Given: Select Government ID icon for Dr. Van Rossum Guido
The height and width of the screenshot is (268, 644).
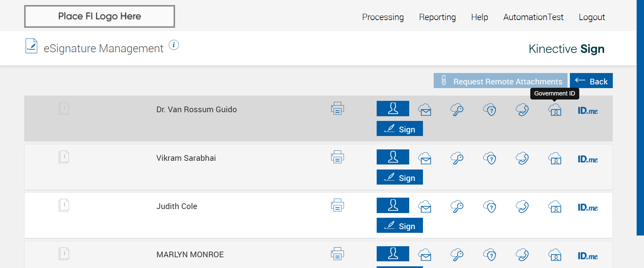Looking at the screenshot, I should (555, 110).
